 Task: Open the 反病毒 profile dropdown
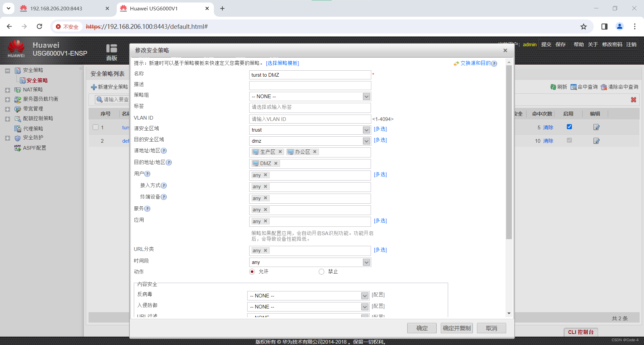pos(365,296)
